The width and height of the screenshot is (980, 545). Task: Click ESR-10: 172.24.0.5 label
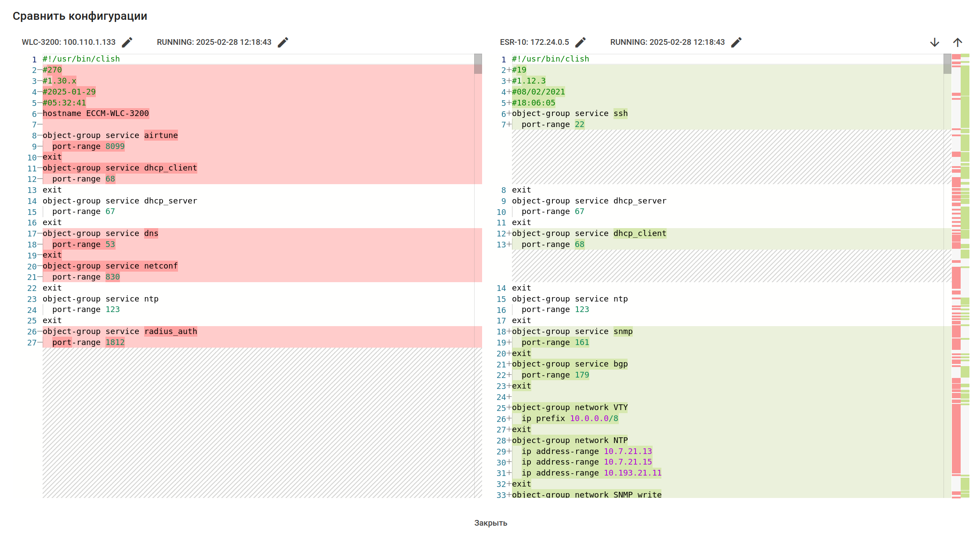[534, 42]
